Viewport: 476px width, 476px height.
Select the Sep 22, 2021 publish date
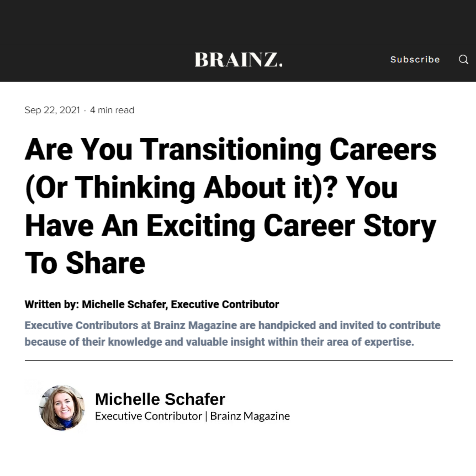52,110
